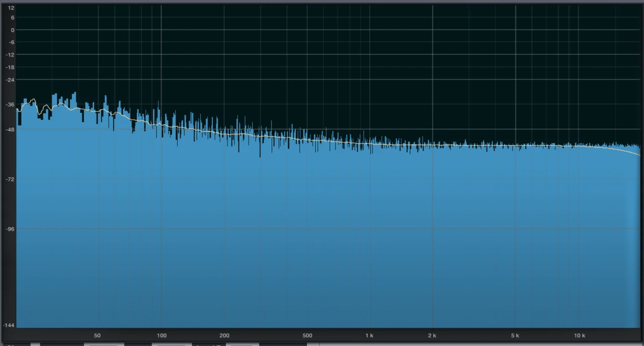Click the -36 dB scale label

[9, 104]
